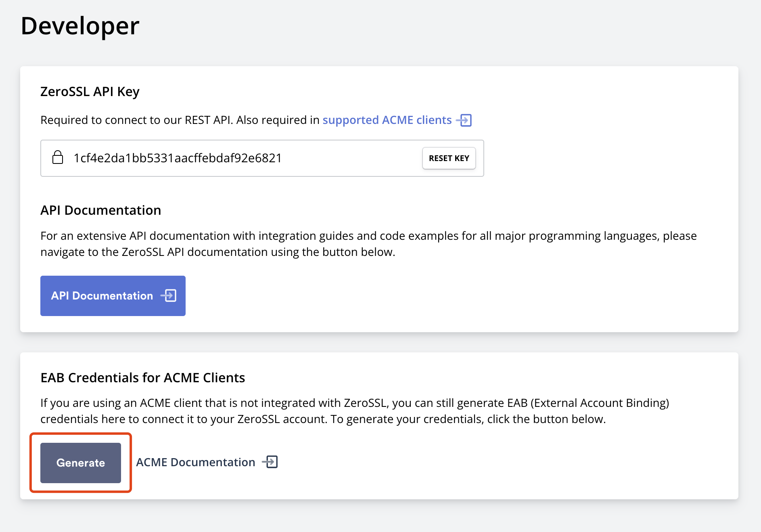
Task: Click the API Documentation section heading
Action: coord(101,210)
